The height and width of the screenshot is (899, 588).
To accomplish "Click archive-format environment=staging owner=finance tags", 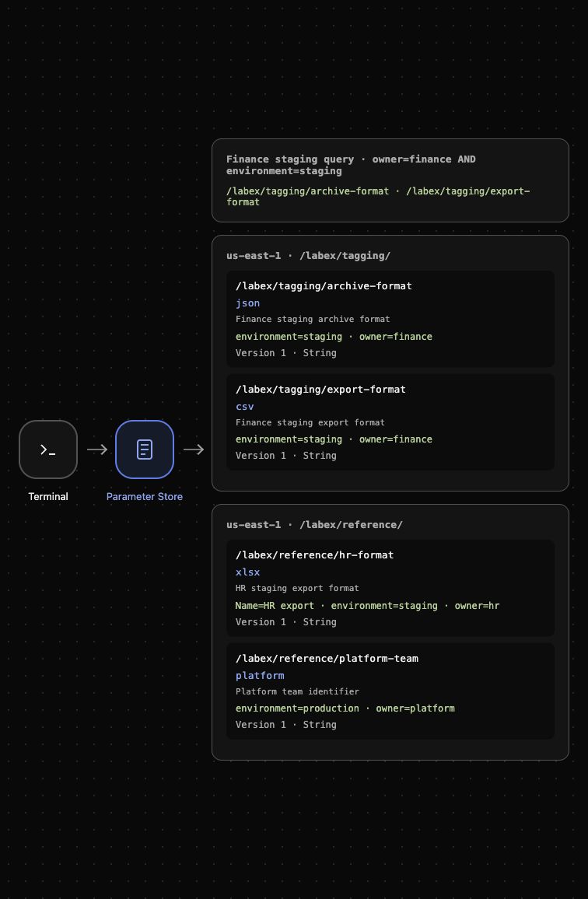I will [334, 337].
